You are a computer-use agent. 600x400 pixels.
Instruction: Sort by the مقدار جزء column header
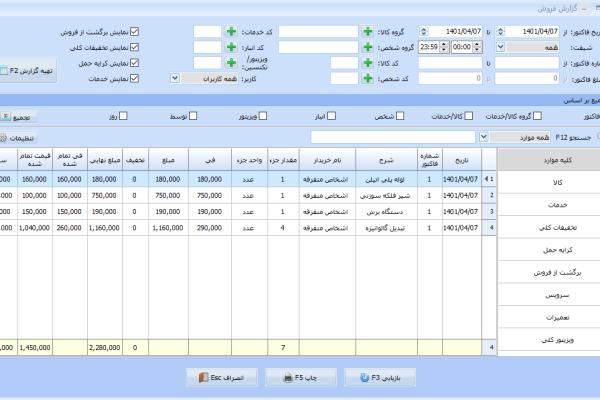pos(283,160)
